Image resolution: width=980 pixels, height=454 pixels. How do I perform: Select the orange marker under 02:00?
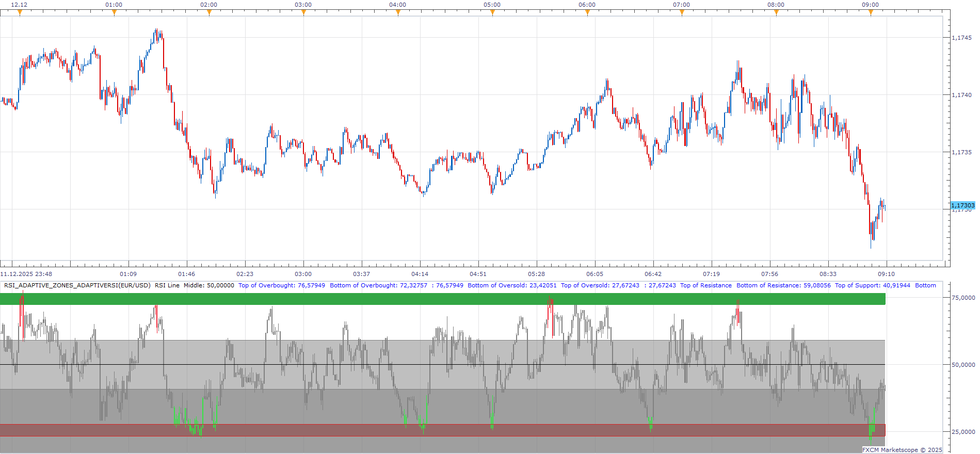pyautogui.click(x=209, y=12)
